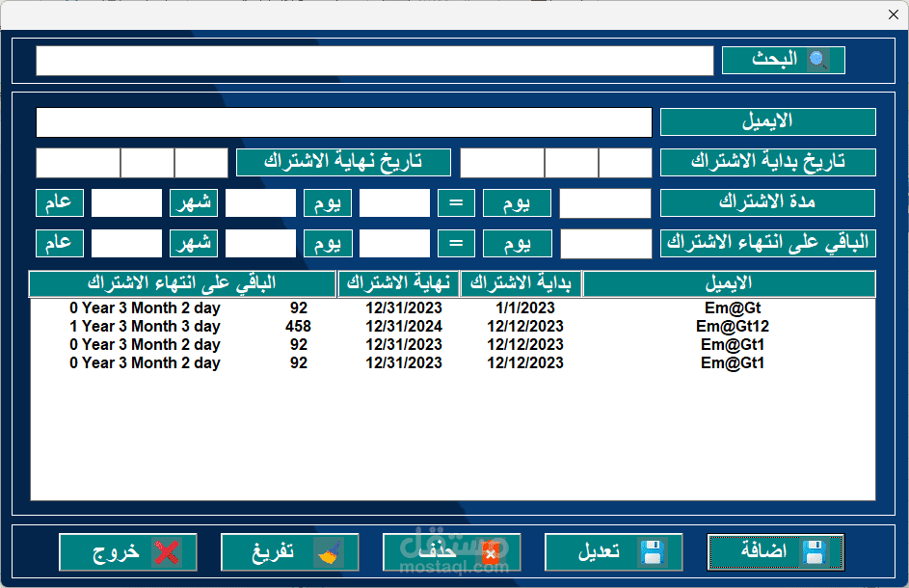The image size is (909, 588).
Task: Click the 12/31/2024 end date cell
Action: point(404,327)
